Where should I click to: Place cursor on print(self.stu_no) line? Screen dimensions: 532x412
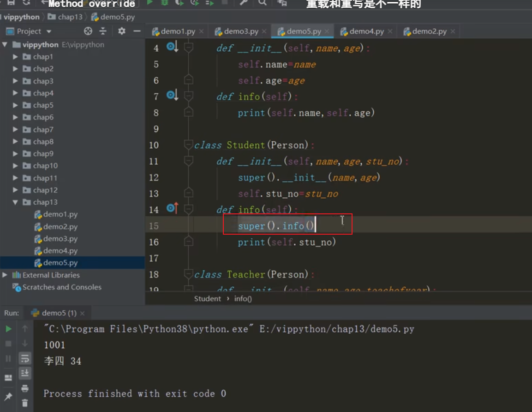click(x=287, y=242)
